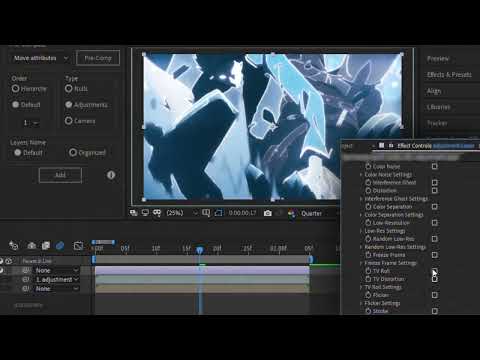Select the Camera type radio button
Screen dimensions: 480x360
[x=69, y=121]
